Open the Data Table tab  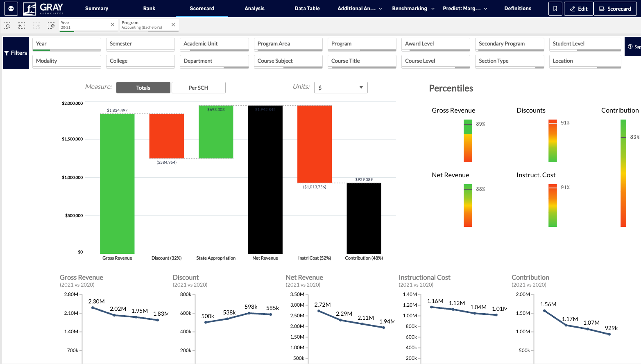[x=307, y=8]
